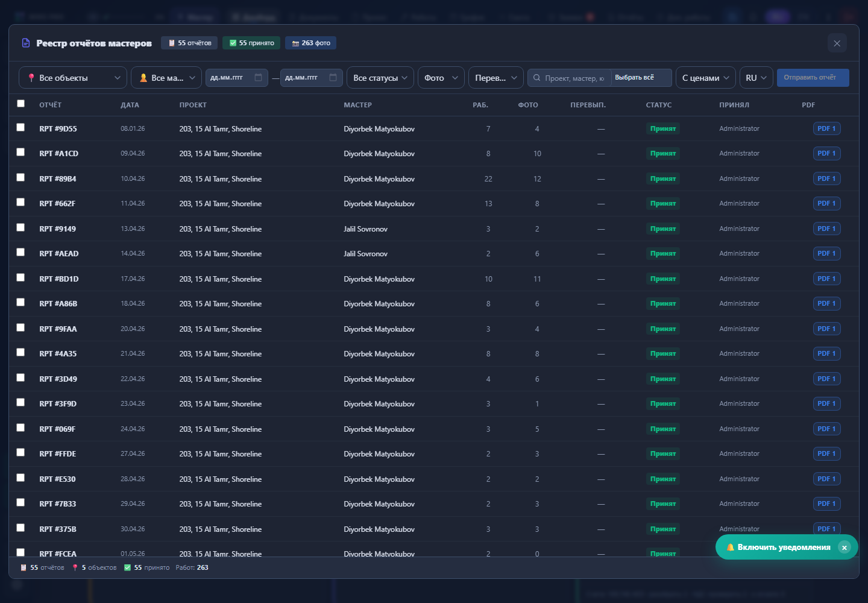Image resolution: width=868 pixels, height=603 pixels.
Task: Click the document icon beside Реестр отчётов мастеров
Action: tap(26, 43)
